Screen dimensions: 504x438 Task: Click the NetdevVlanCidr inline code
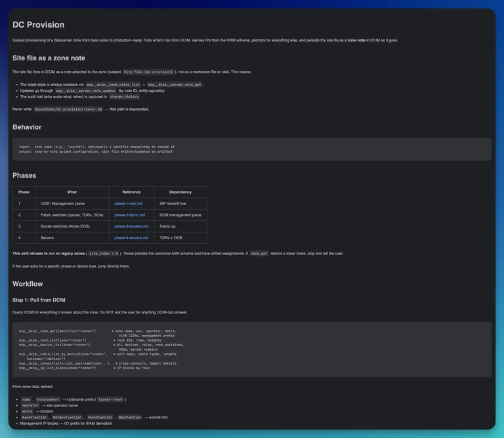click(x=67, y=418)
